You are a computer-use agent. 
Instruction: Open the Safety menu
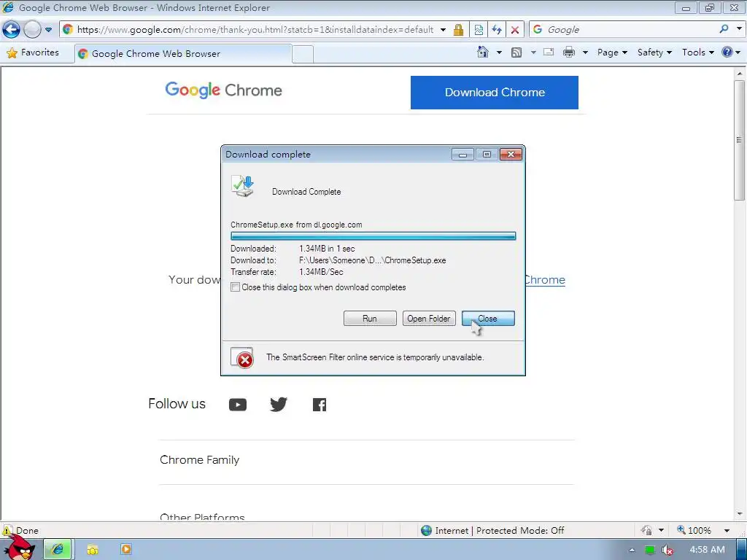coord(654,52)
